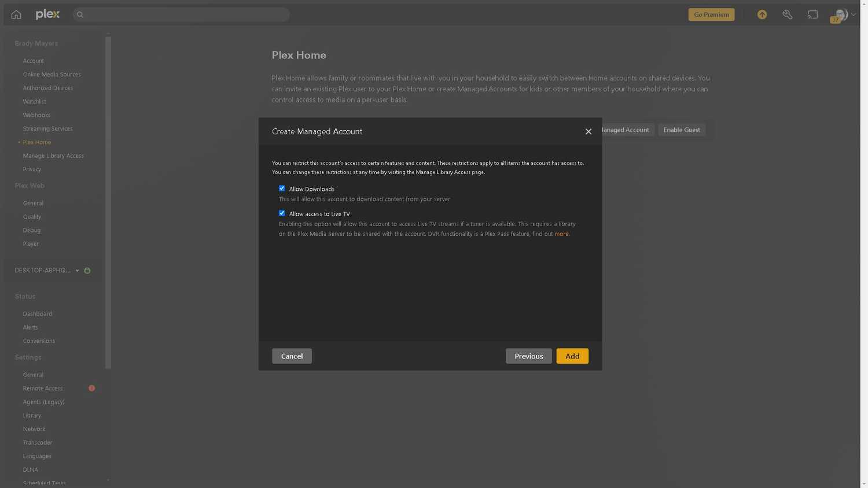Image resolution: width=868 pixels, height=488 pixels.
Task: Open Player settings
Action: pos(31,243)
